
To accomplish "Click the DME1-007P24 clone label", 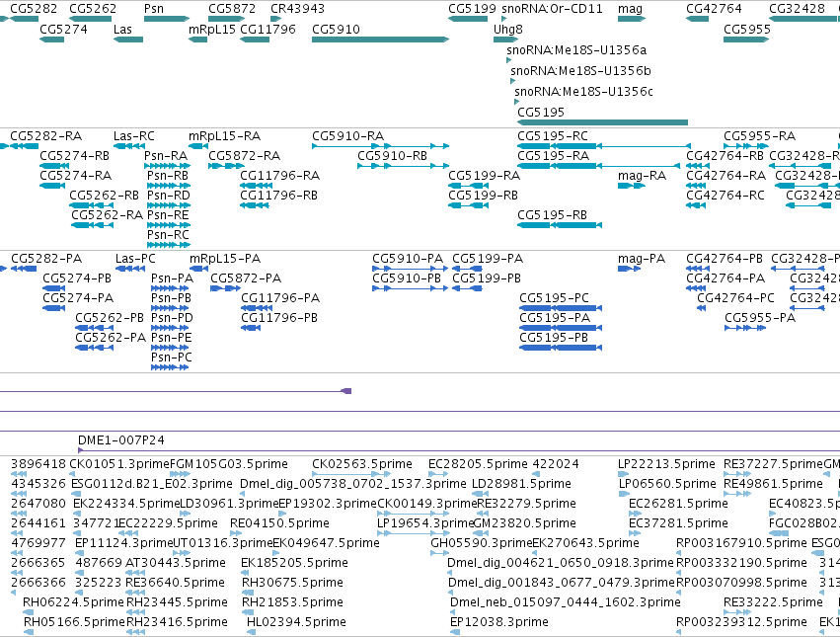I will (x=121, y=440).
